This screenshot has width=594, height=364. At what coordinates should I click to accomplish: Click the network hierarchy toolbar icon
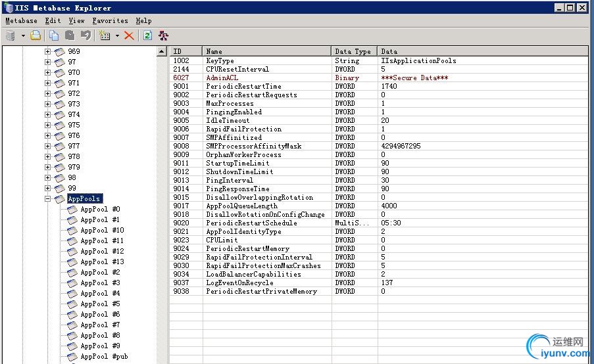[163, 35]
